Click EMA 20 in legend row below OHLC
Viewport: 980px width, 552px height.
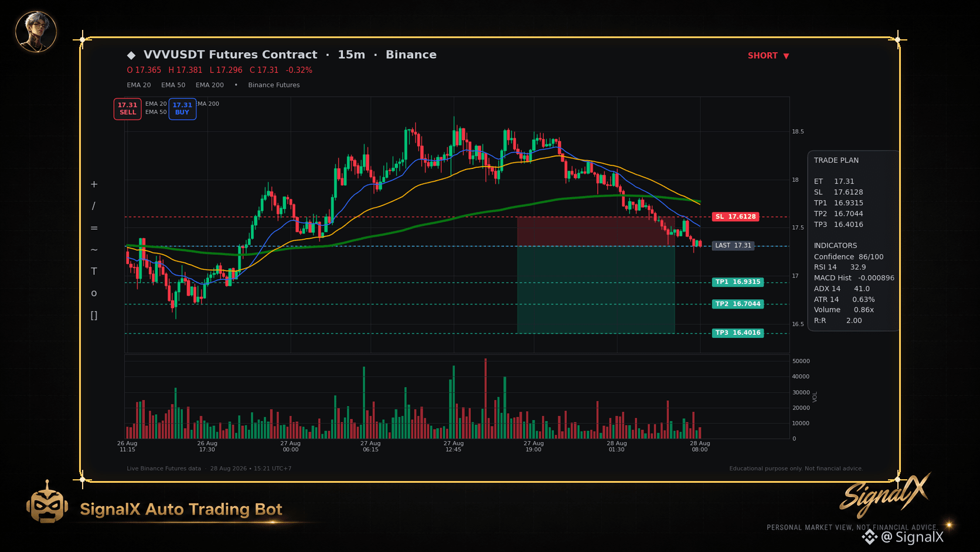click(139, 85)
